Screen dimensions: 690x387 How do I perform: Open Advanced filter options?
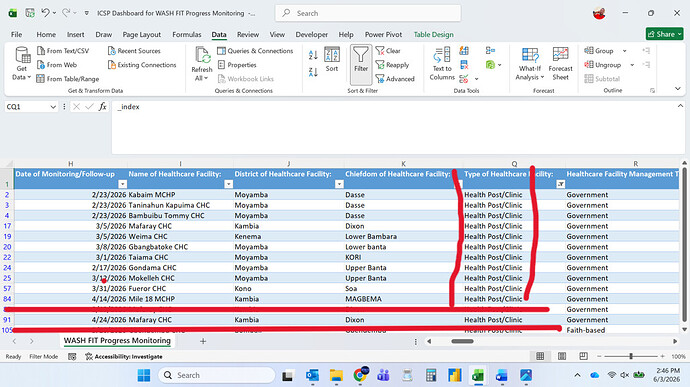(x=395, y=79)
